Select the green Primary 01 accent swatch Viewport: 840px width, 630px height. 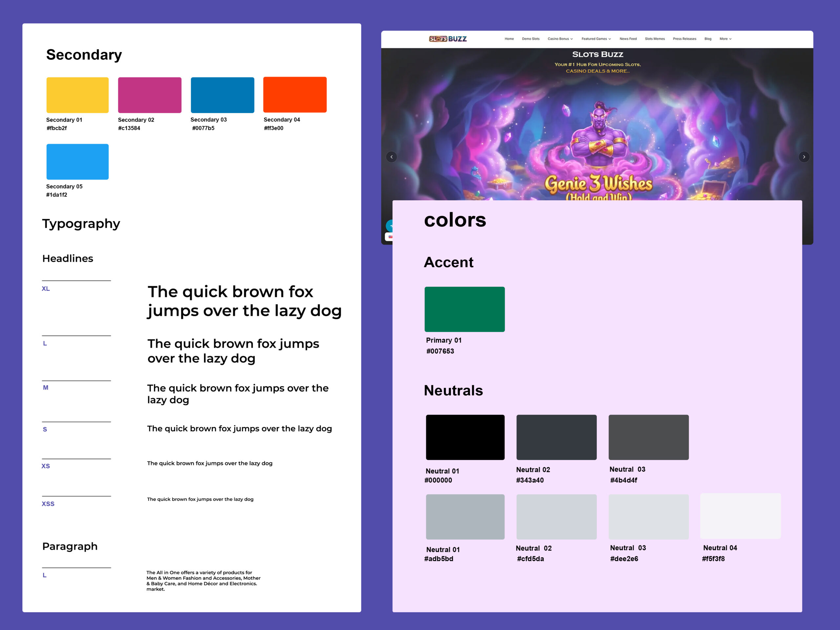coord(464,309)
